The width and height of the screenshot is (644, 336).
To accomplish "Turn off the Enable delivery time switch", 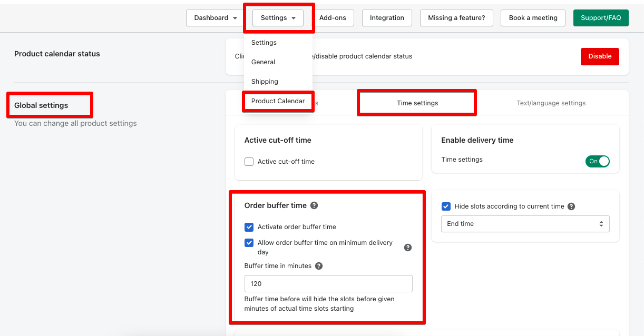I will (x=597, y=161).
